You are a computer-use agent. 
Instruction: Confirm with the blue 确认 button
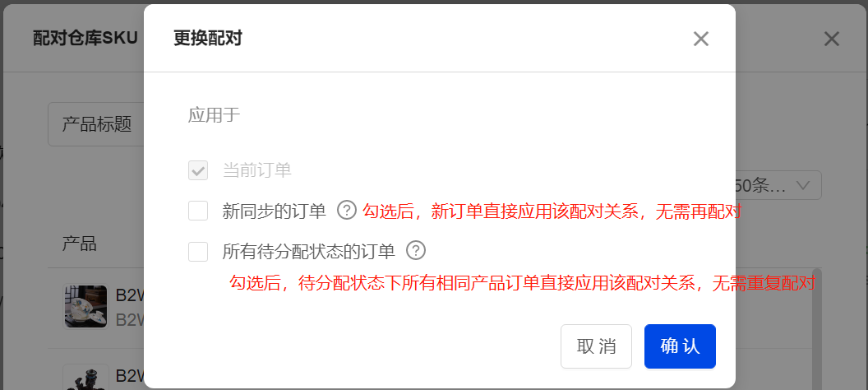click(680, 346)
